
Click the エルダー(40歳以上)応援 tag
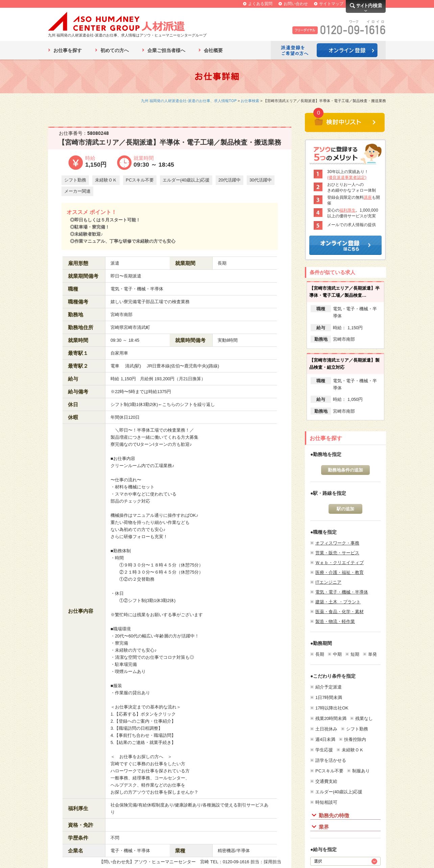click(x=186, y=180)
